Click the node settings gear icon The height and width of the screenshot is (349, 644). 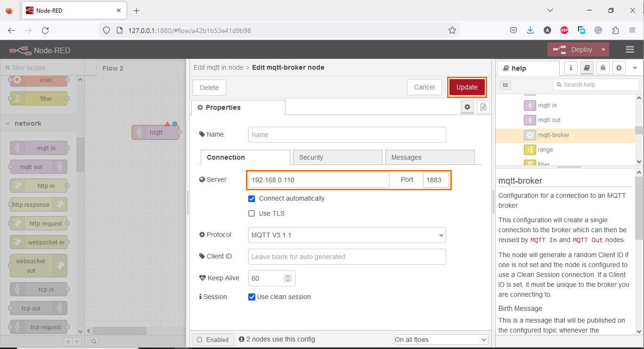pos(467,107)
